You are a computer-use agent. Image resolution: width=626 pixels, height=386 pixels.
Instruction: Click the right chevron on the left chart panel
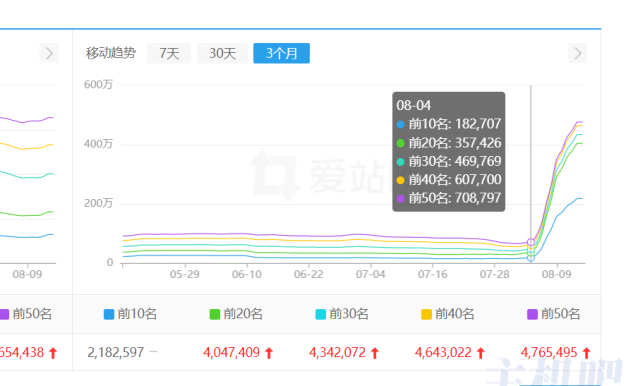(x=49, y=53)
